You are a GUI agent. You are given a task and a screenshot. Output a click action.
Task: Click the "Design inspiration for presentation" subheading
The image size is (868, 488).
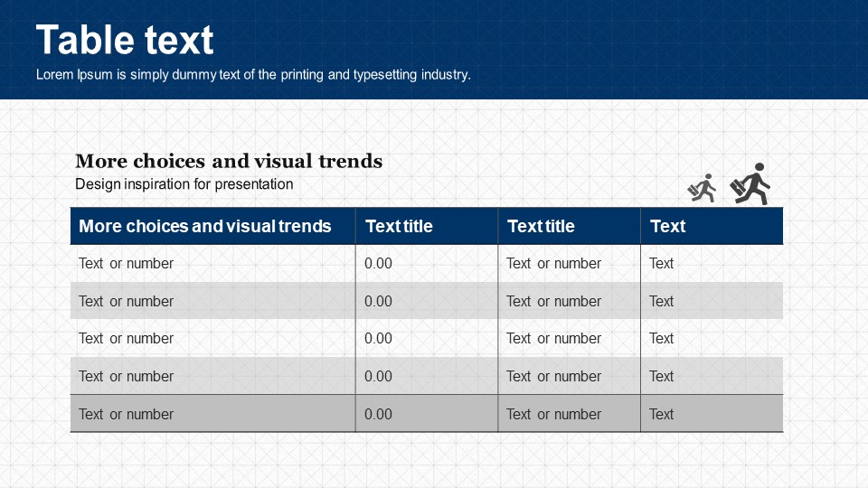184,184
